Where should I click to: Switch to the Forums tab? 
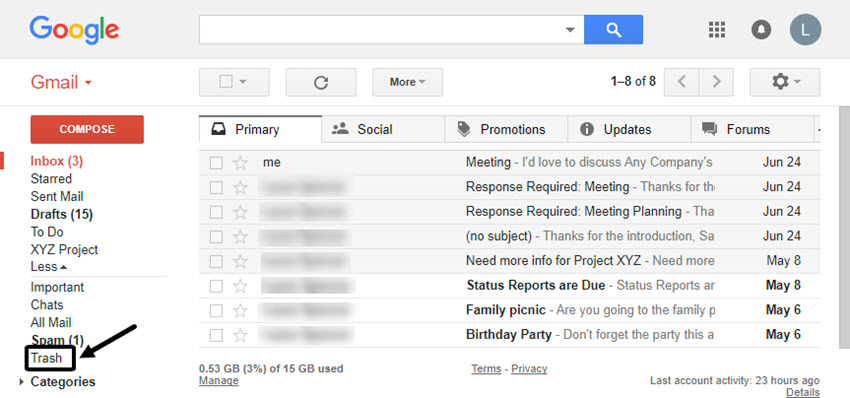(x=752, y=130)
